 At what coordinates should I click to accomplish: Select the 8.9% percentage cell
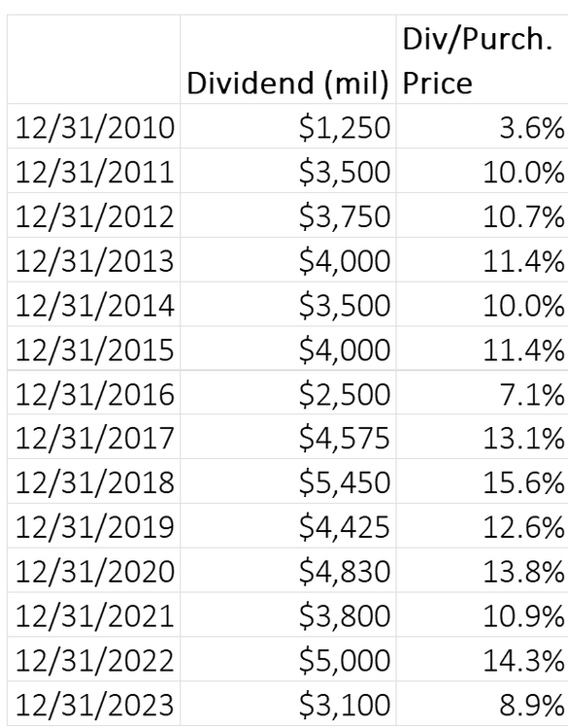483,704
